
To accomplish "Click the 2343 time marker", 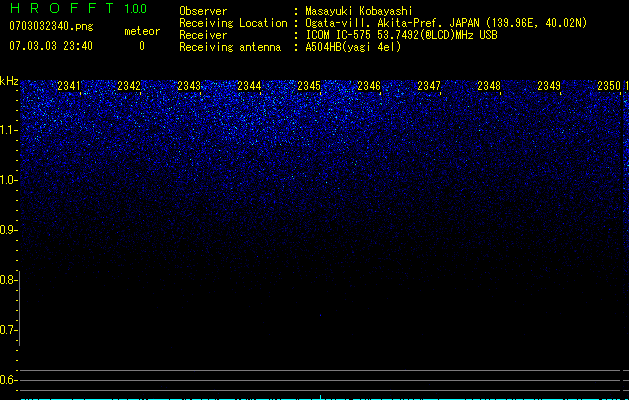I will point(189,86).
